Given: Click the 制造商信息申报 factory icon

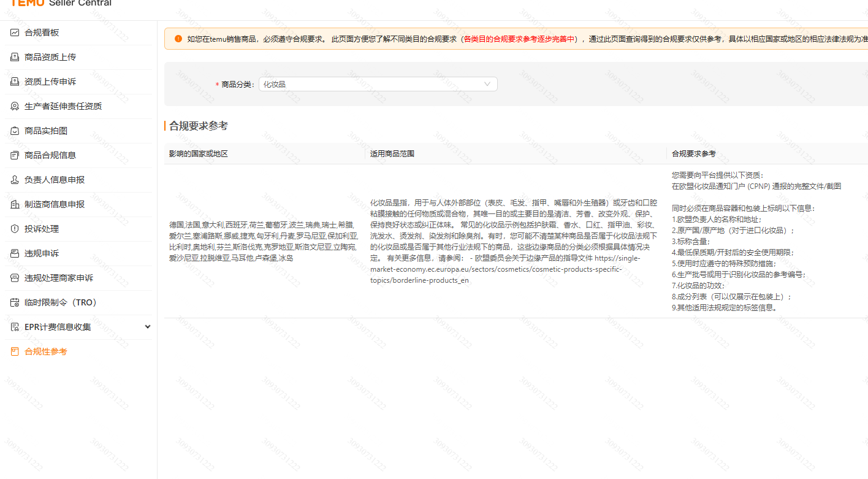Looking at the screenshot, I should click(x=15, y=204).
